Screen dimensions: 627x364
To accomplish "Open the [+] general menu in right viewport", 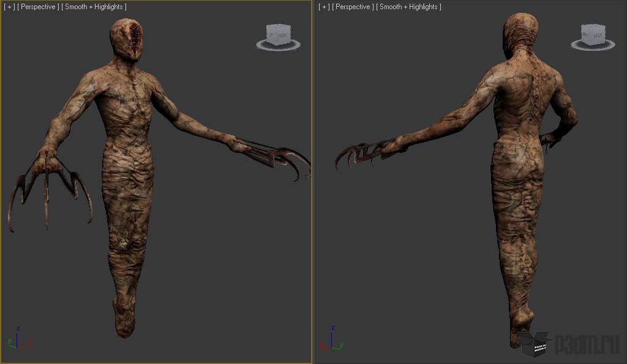I will 323,7.
